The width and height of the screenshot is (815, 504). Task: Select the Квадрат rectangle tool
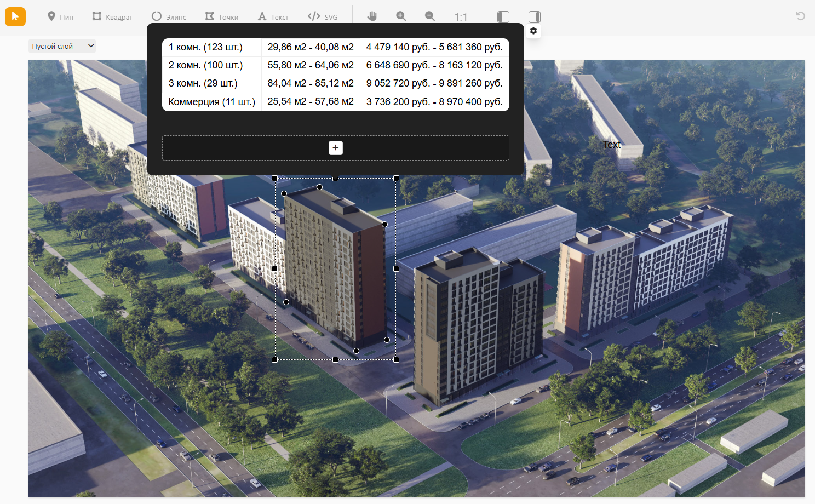[x=112, y=16]
